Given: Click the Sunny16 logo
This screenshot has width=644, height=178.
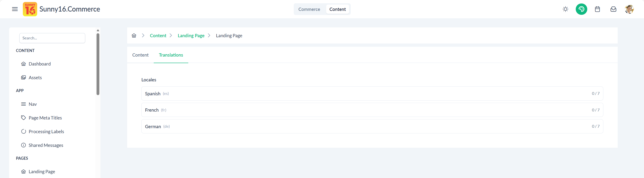Looking at the screenshot, I should [x=30, y=9].
